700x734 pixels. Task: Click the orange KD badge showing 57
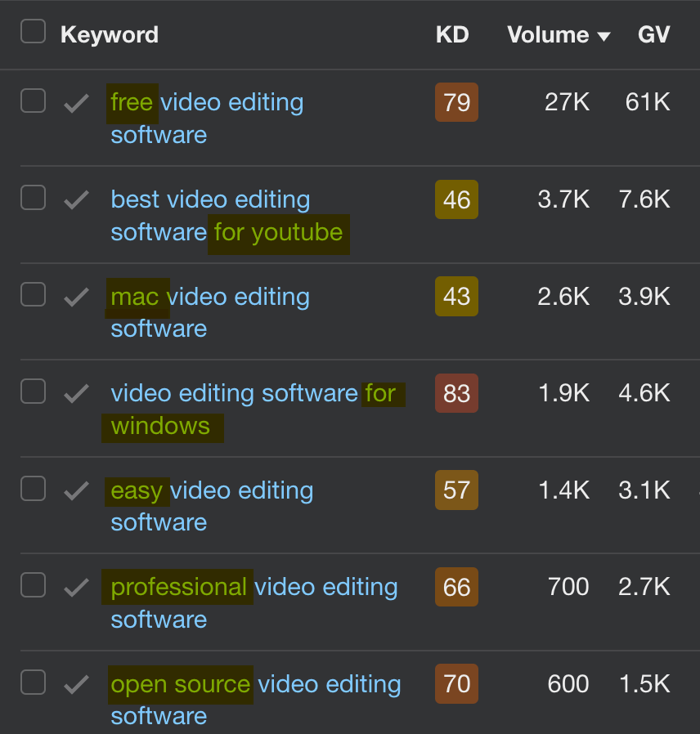pyautogui.click(x=456, y=490)
